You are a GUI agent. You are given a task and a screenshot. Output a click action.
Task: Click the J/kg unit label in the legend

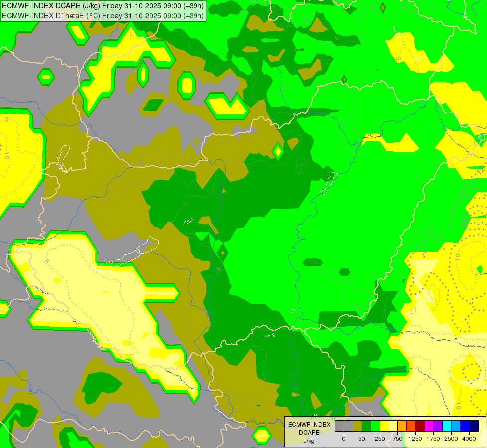tap(309, 441)
